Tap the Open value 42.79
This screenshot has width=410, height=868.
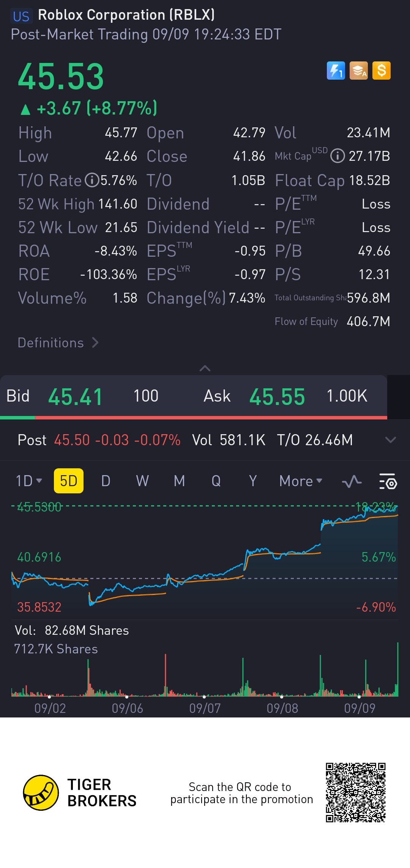click(249, 133)
